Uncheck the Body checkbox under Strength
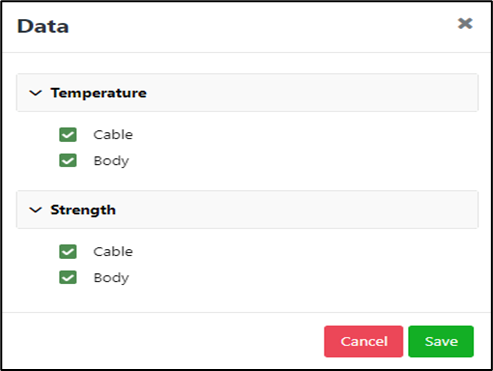493x371 pixels. [68, 277]
